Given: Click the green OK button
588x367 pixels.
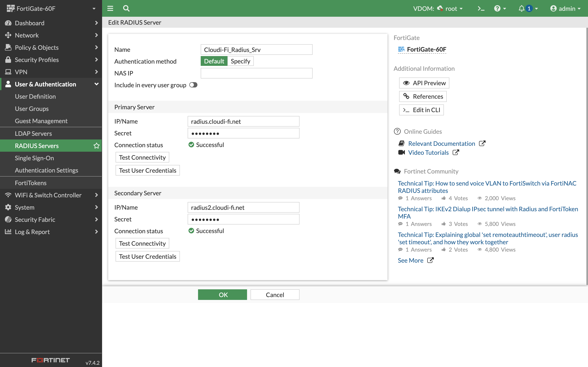Looking at the screenshot, I should click(x=222, y=294).
